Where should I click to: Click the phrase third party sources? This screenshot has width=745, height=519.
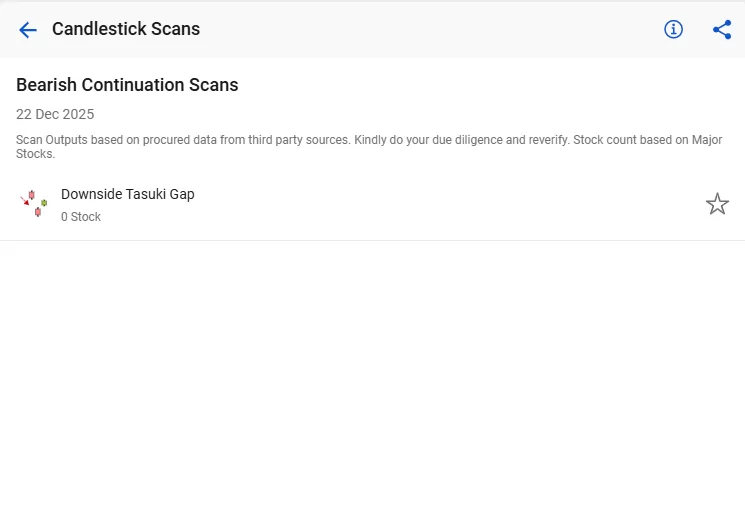pos(299,140)
